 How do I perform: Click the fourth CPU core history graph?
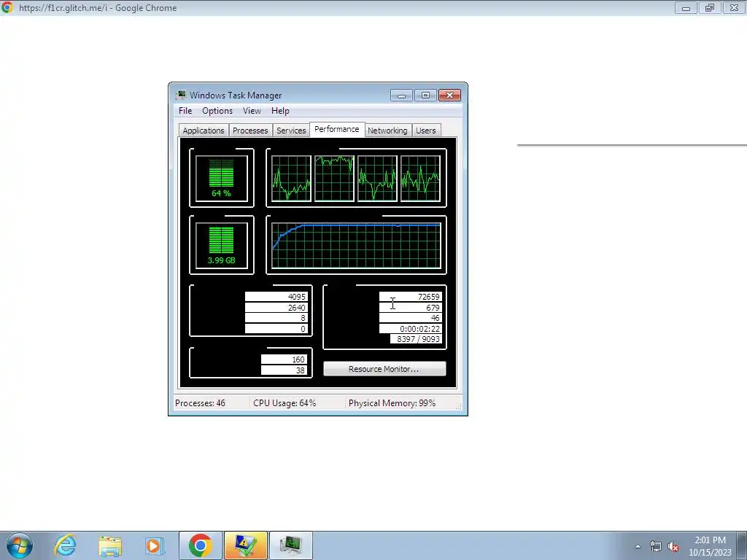pyautogui.click(x=420, y=178)
